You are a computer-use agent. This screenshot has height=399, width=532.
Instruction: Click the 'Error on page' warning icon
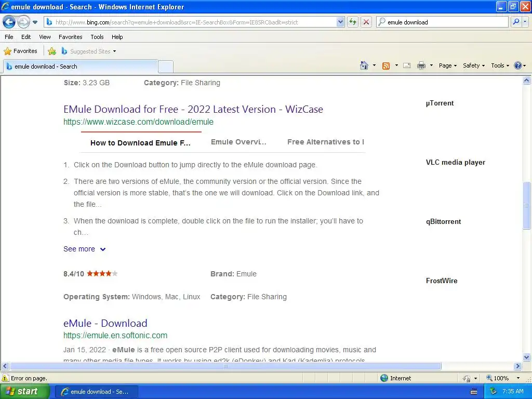(x=5, y=378)
